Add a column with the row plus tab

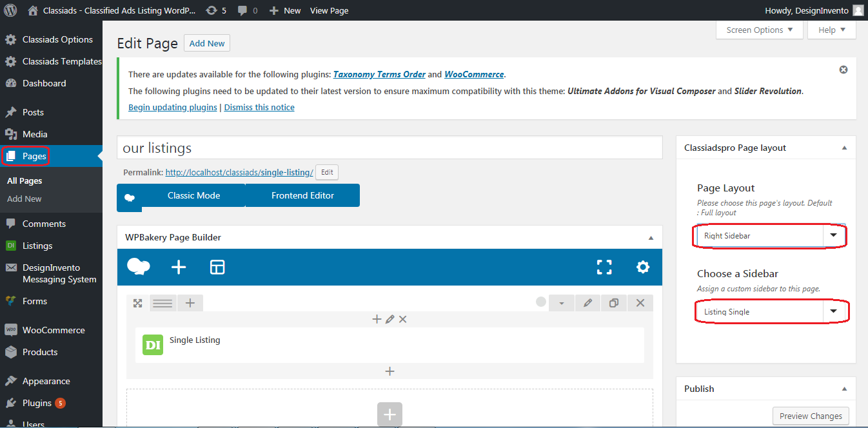pyautogui.click(x=190, y=303)
